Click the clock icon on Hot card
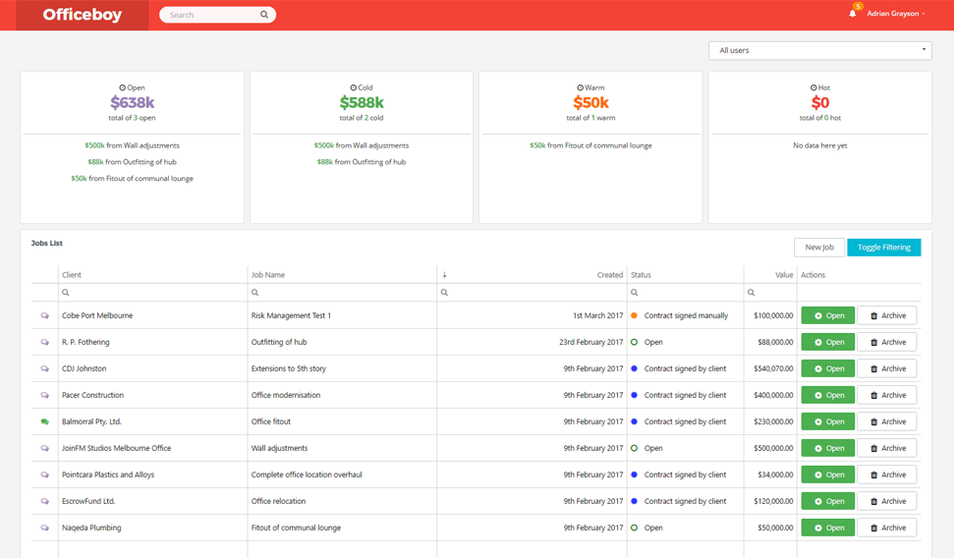Image resolution: width=954 pixels, height=560 pixels. pos(814,87)
